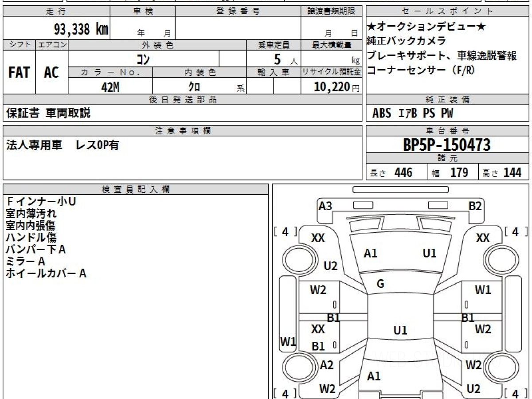This screenshot has width=532, height=399.
Task: Click the W1 mark on the right door
Action: [x=483, y=290]
